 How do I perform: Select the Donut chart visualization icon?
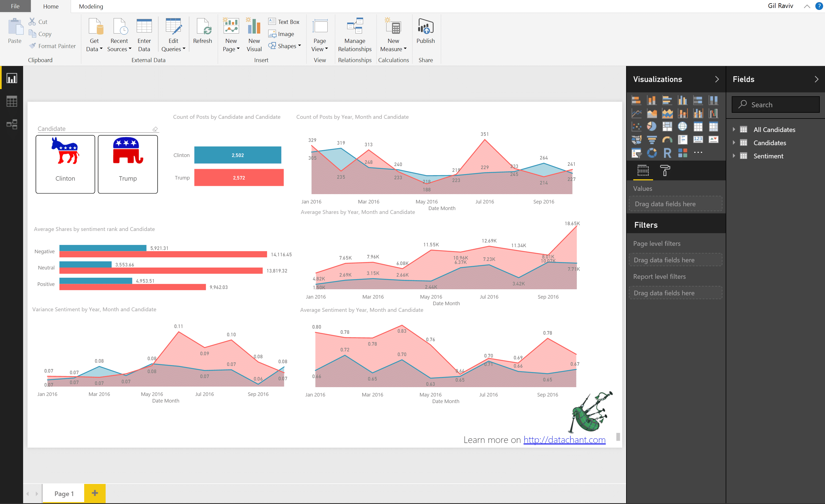tap(652, 153)
